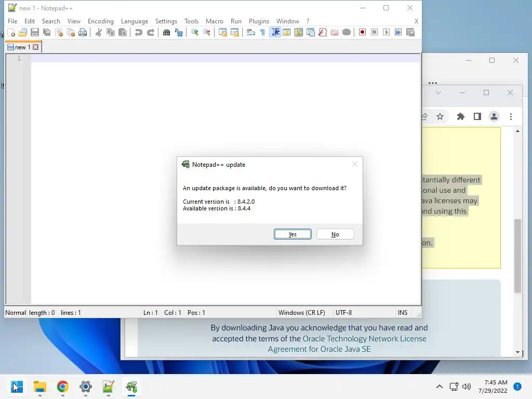Open the Language menu

pyautogui.click(x=135, y=21)
